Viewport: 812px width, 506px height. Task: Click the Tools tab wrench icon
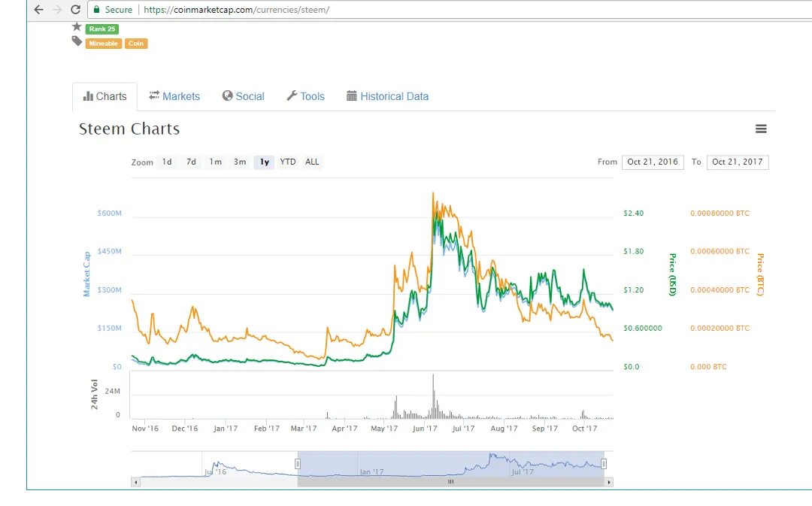[x=292, y=95]
